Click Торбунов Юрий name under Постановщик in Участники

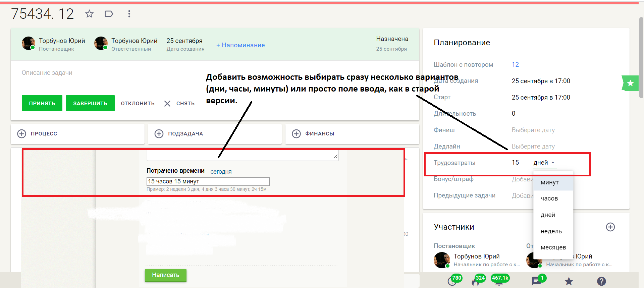point(477,256)
